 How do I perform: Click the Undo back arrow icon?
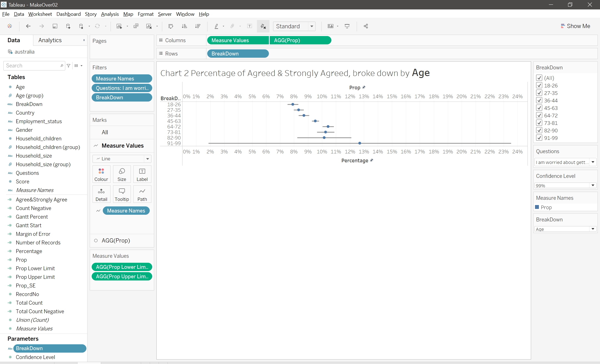(28, 26)
